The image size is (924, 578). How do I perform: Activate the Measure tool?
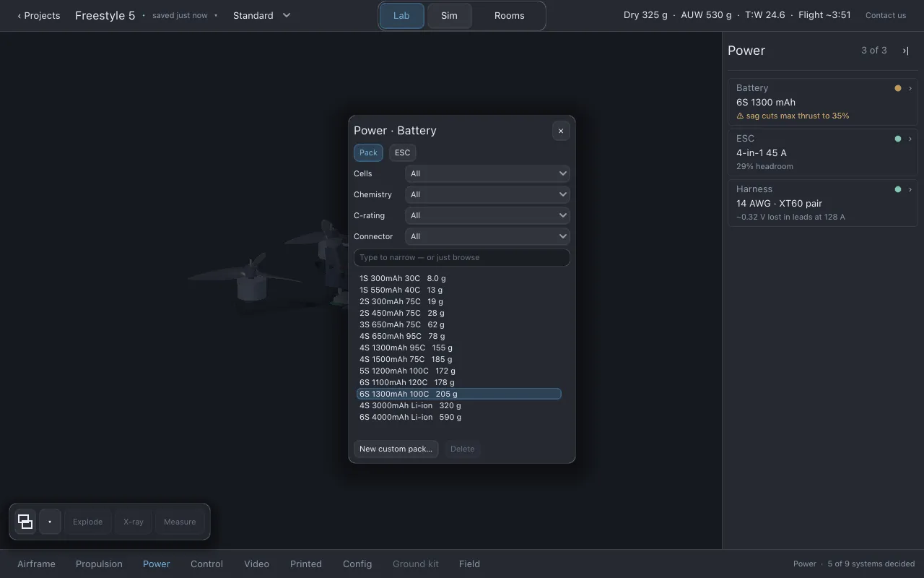[x=180, y=522]
